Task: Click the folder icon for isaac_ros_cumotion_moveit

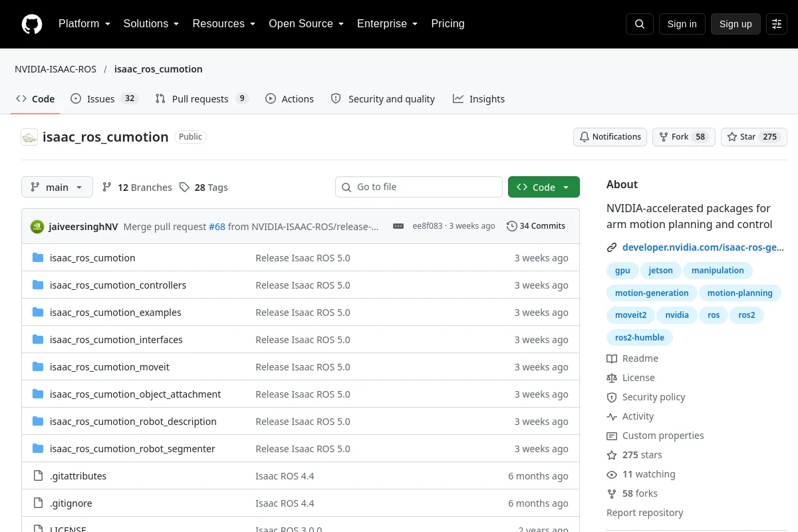Action: tap(38, 367)
